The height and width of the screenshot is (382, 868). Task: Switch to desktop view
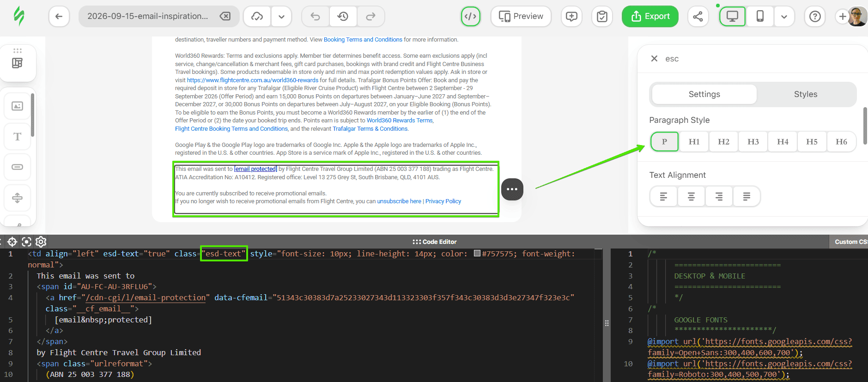click(x=732, y=17)
